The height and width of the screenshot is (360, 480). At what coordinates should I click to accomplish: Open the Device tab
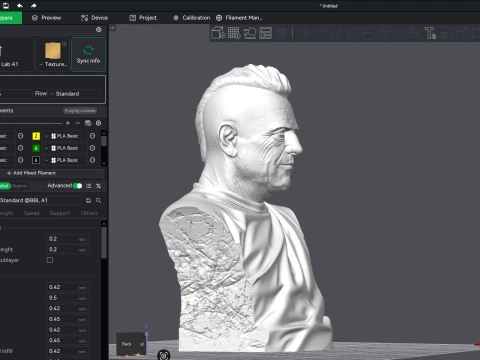tap(94, 18)
